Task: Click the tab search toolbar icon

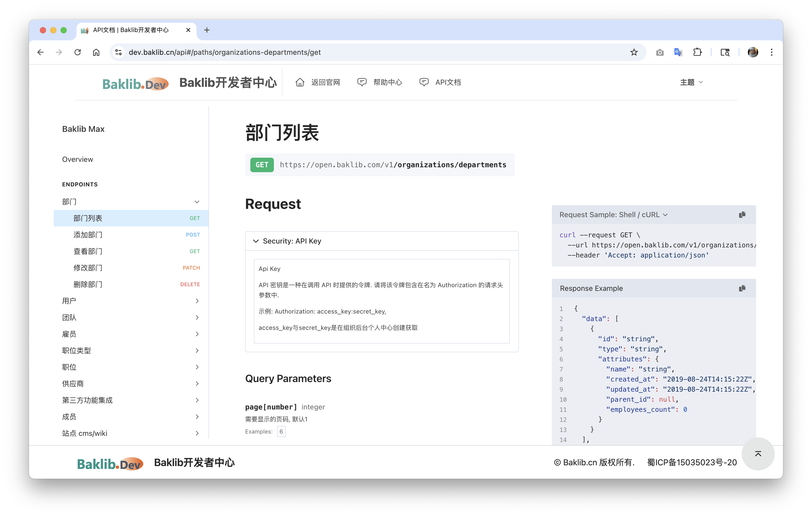Action: (725, 52)
